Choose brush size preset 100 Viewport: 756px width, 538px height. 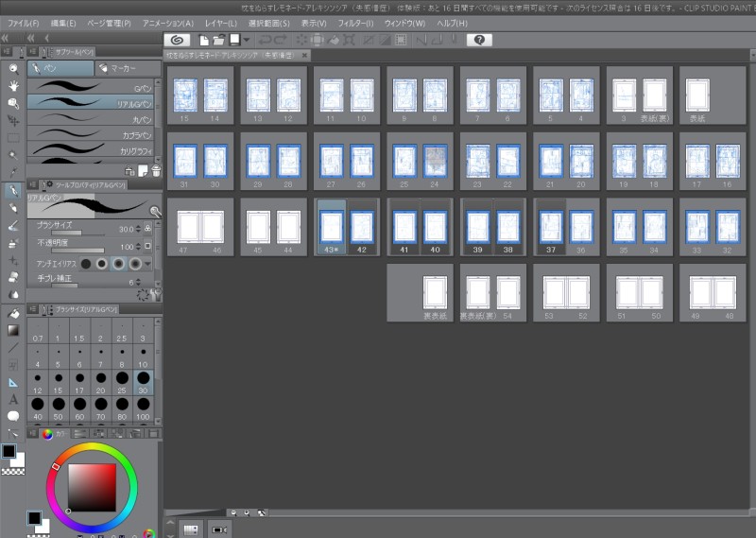[x=144, y=409]
